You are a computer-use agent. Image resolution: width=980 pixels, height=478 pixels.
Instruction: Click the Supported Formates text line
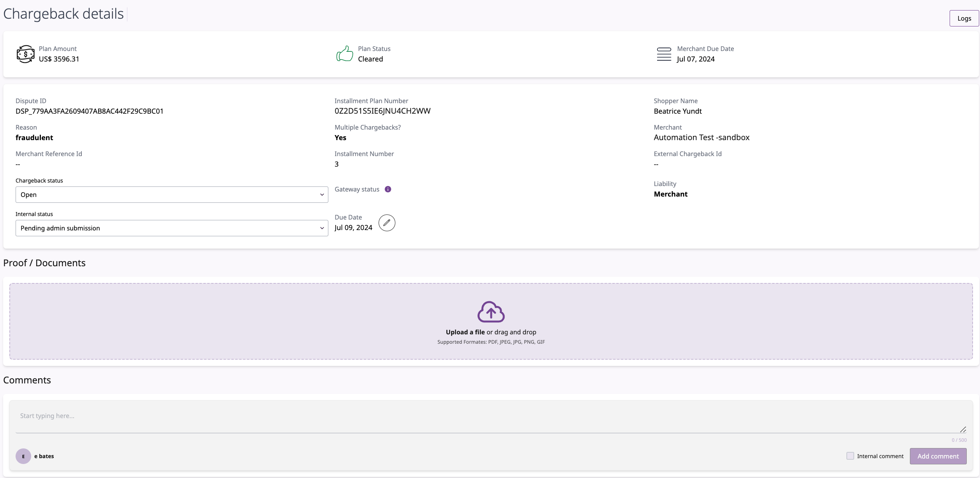coord(491,342)
